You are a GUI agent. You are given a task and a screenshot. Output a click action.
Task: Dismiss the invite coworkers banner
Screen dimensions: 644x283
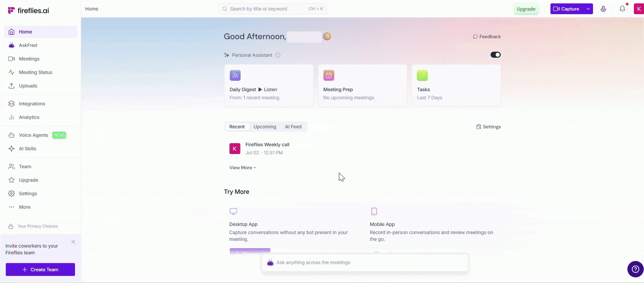(73, 242)
